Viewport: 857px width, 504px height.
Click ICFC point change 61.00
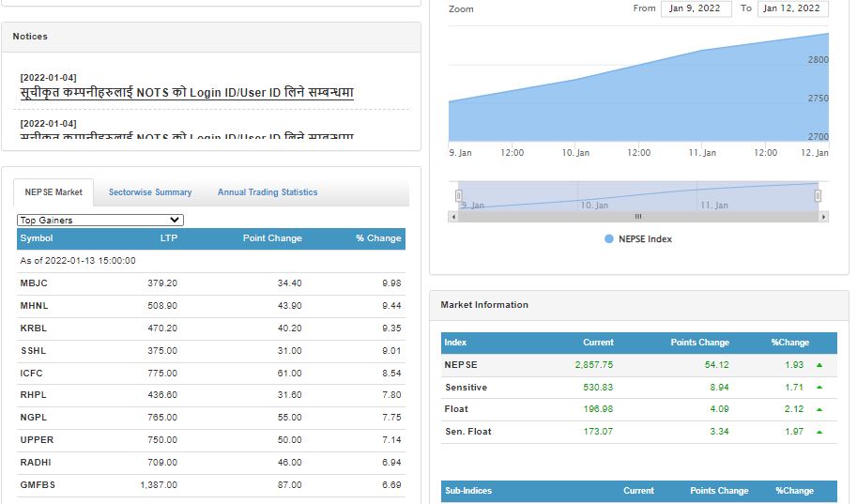click(x=289, y=373)
